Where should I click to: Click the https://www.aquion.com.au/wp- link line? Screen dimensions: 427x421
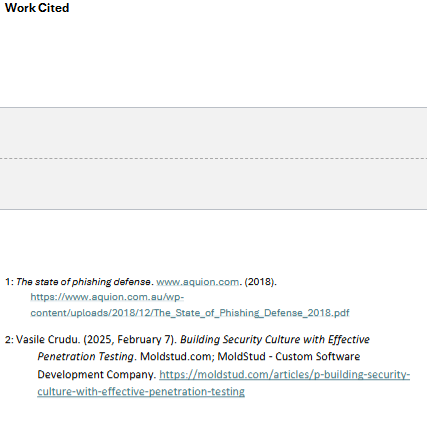[x=107, y=297]
